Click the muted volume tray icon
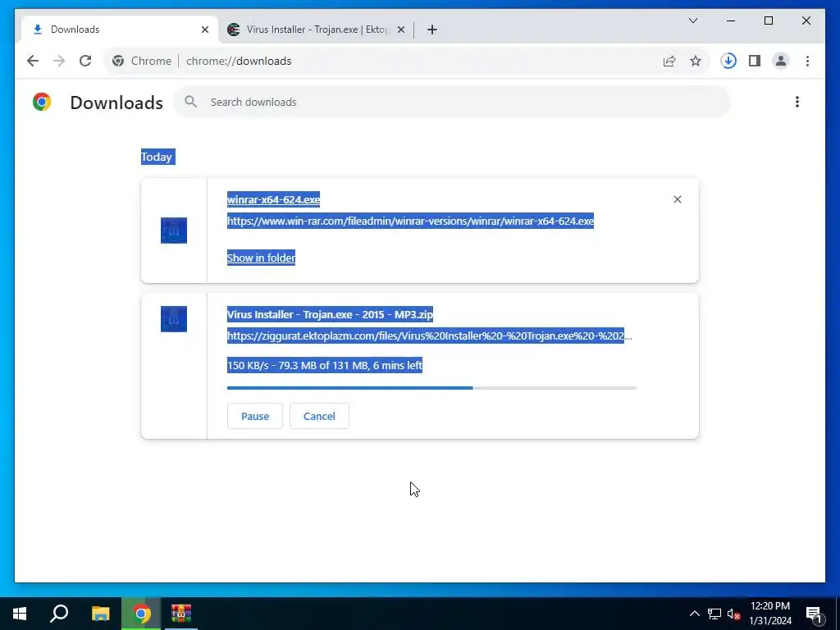840x630 pixels. point(733,614)
